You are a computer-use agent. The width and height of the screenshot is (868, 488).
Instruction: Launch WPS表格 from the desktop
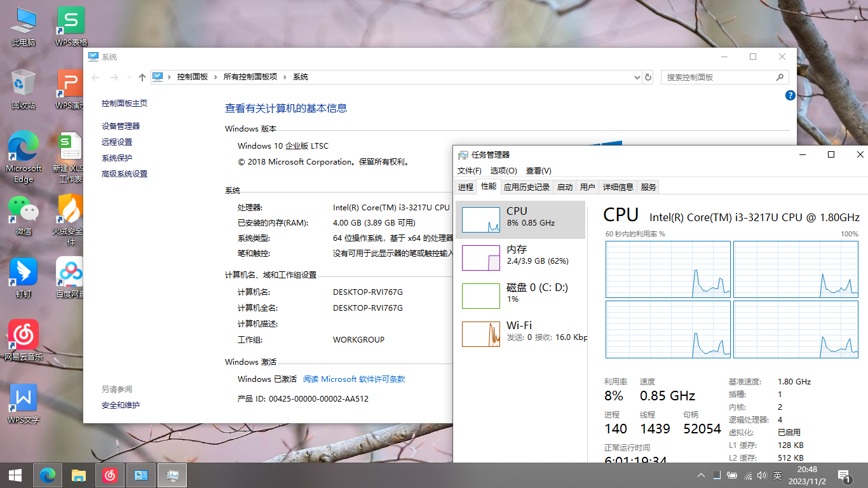click(x=71, y=27)
